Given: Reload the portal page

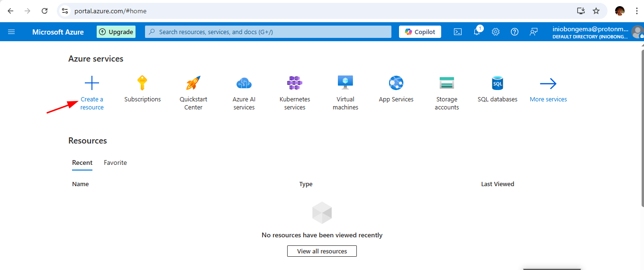Looking at the screenshot, I should 45,11.
